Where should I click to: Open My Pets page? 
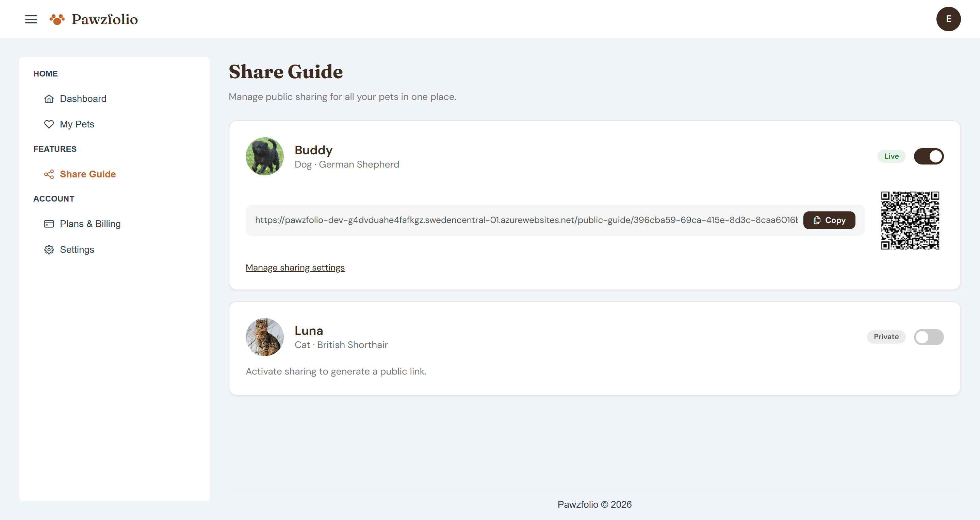click(77, 124)
